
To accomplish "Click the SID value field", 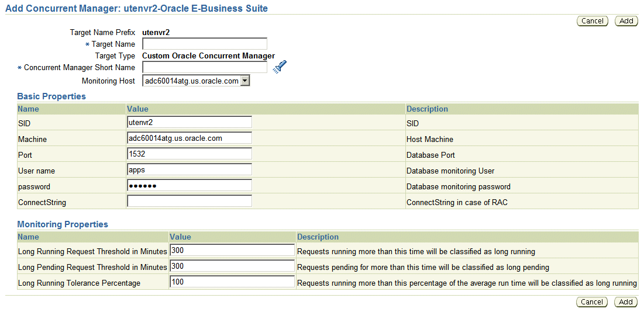I will [190, 122].
